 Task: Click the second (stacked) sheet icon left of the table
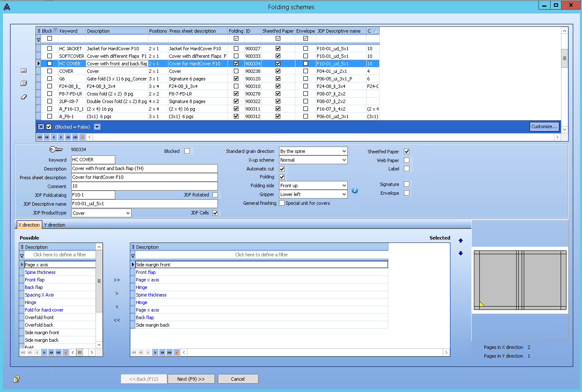[24, 83]
